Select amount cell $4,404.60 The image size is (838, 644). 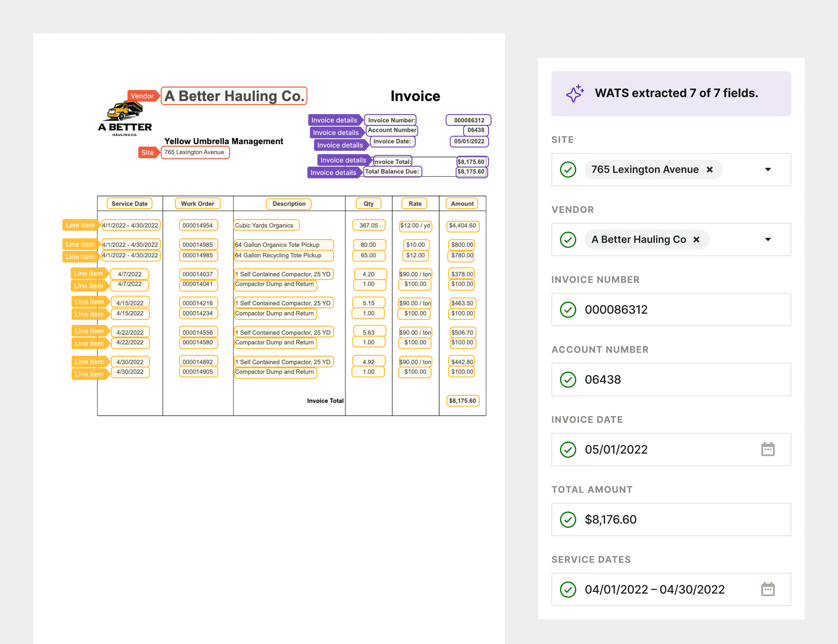coord(463,226)
